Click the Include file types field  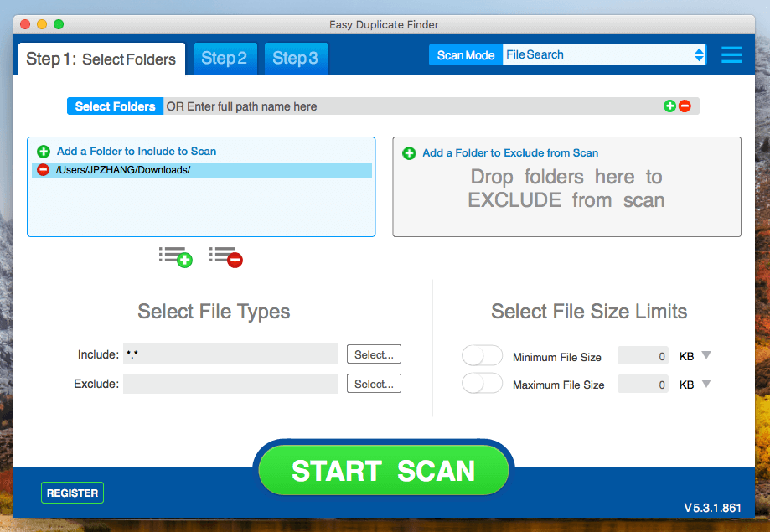tap(230, 354)
